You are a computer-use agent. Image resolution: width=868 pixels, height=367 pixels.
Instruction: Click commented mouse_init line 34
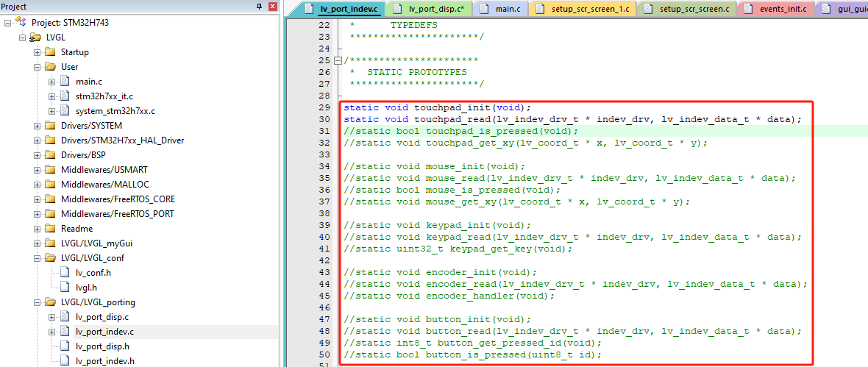[435, 166]
